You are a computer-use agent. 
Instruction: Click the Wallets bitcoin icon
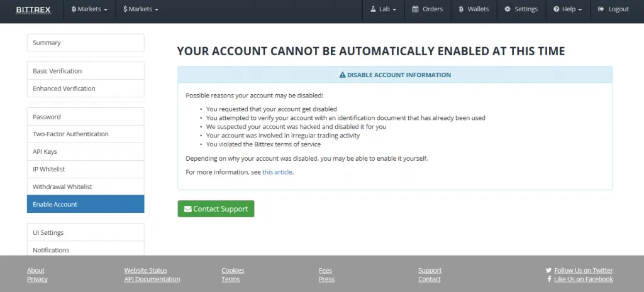462,9
